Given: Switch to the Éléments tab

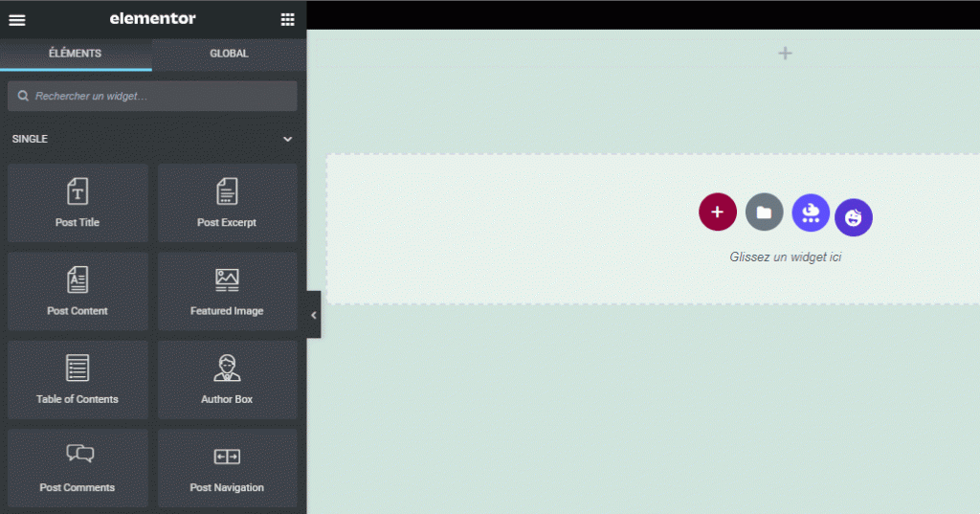Looking at the screenshot, I should click(x=76, y=54).
